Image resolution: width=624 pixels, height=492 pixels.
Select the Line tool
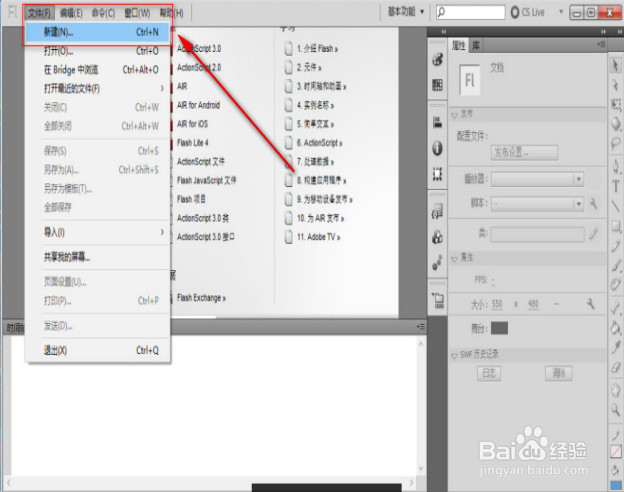(x=616, y=205)
